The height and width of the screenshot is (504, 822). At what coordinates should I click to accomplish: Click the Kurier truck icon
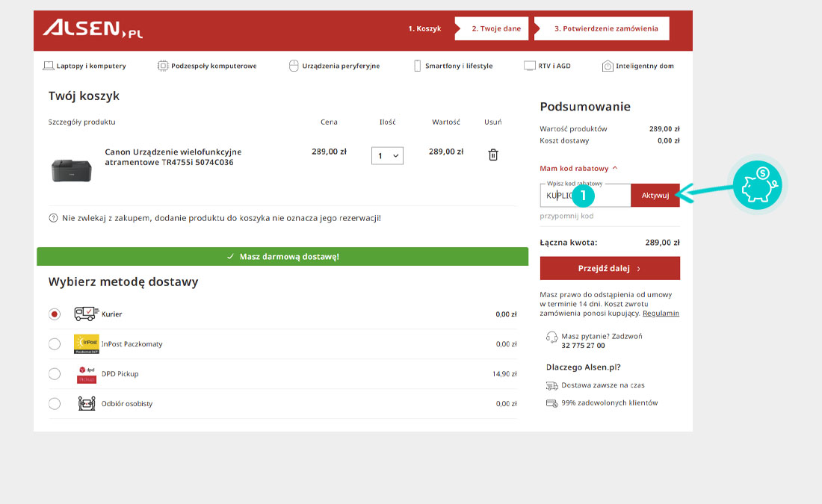[86, 314]
